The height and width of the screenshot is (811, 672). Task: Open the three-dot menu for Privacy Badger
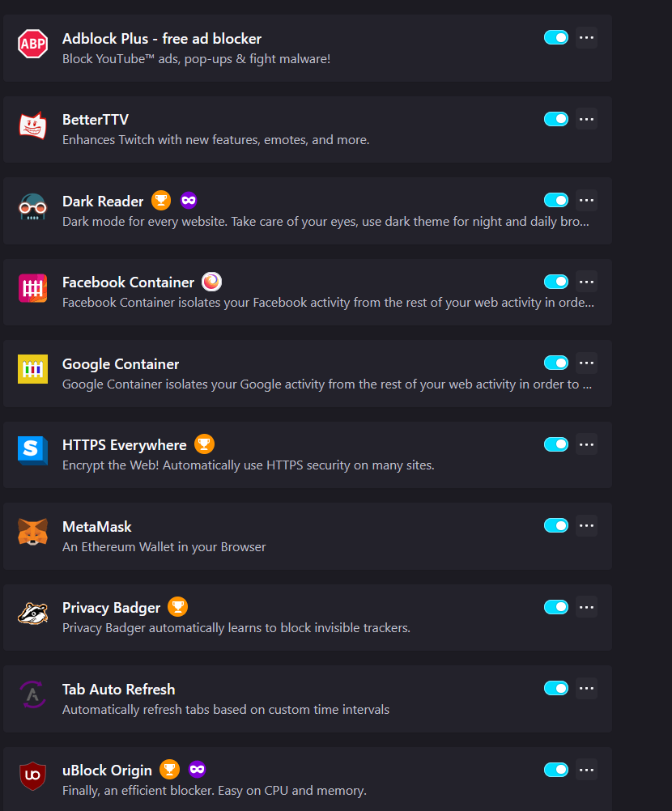click(587, 607)
